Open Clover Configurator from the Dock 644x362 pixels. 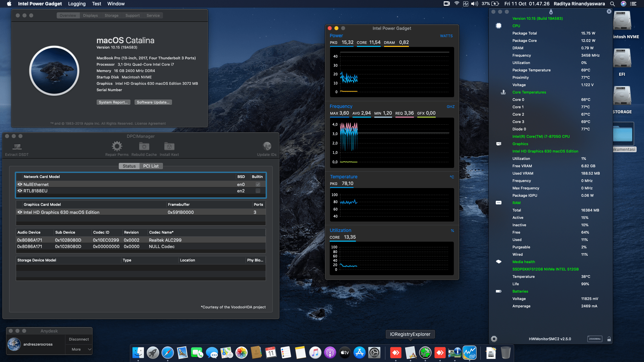[425, 353]
